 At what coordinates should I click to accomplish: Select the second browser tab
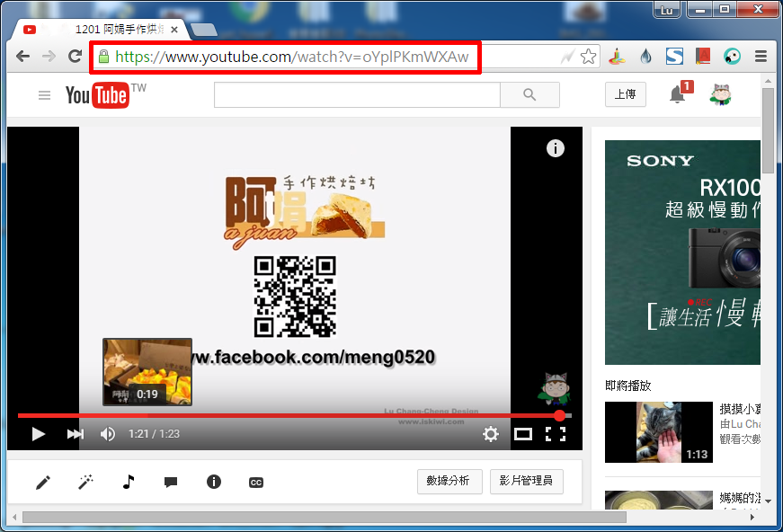tap(203, 28)
